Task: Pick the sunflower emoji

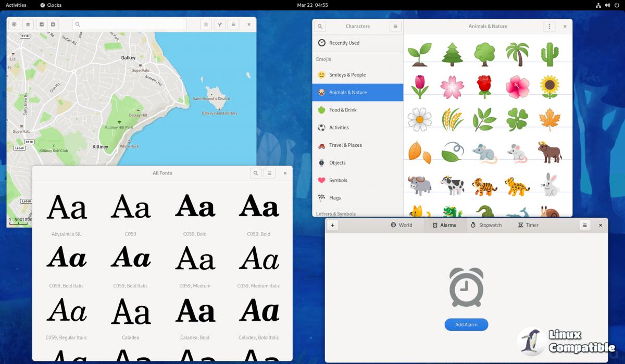Action: pos(549,86)
